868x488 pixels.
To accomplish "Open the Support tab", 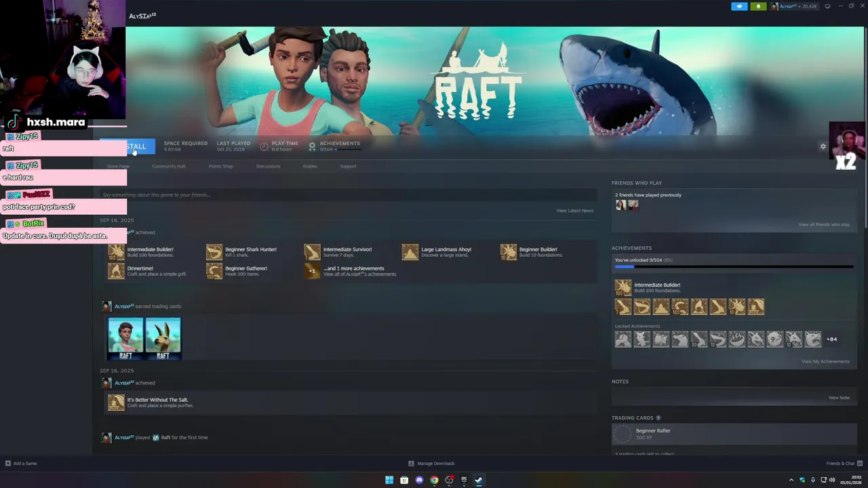I will (348, 166).
